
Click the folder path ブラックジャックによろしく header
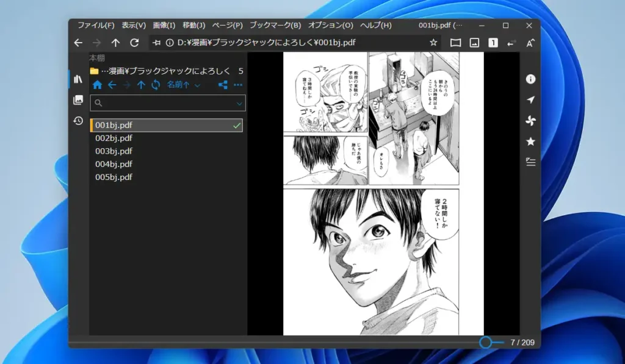[166, 71]
